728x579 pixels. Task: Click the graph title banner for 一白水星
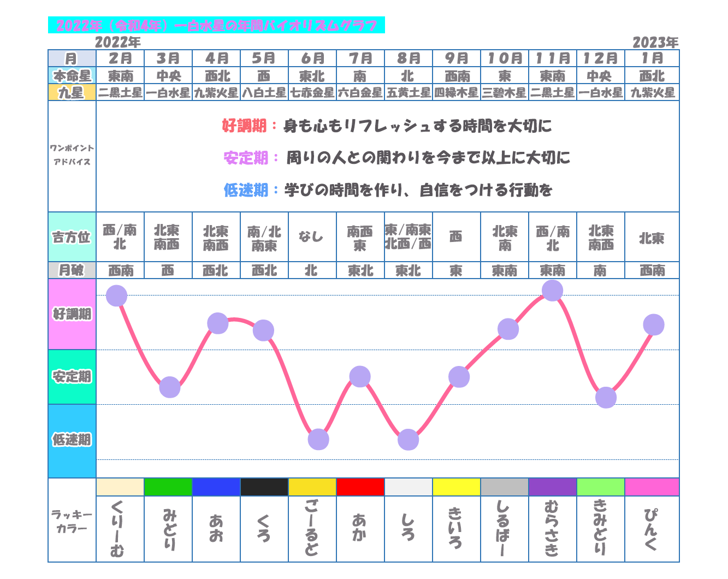[216, 25]
